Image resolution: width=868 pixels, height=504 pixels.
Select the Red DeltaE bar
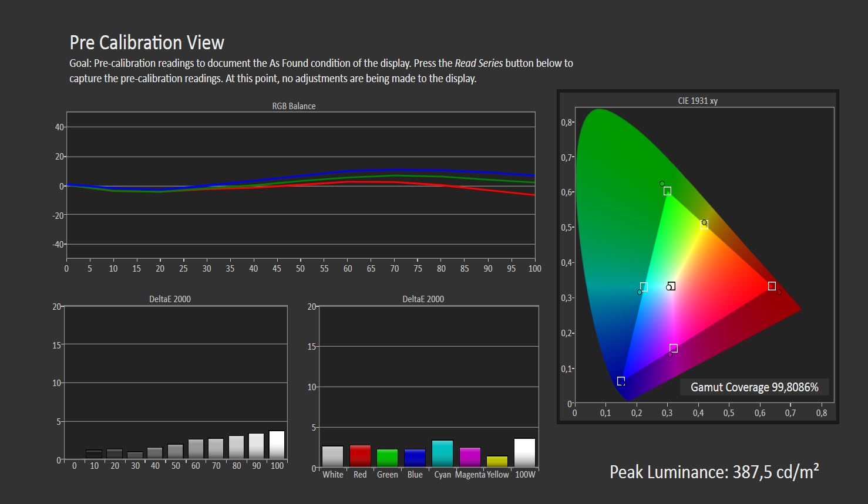[x=360, y=456]
